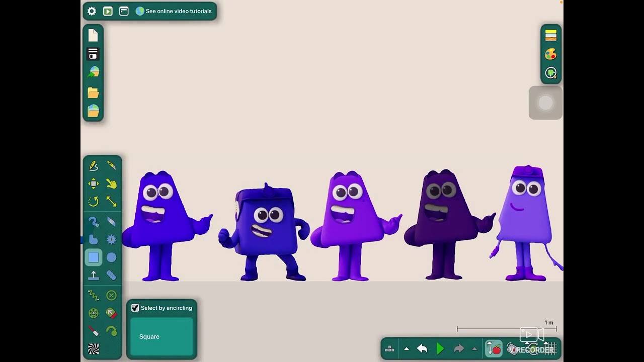Click the Square option button
Viewport: 644px width, 362px height.
pos(162,336)
